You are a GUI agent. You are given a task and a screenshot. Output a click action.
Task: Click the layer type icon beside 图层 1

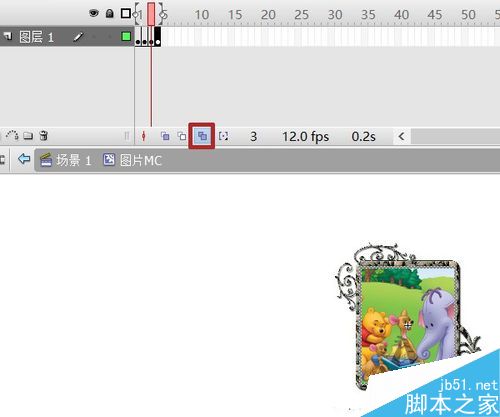click(x=8, y=36)
